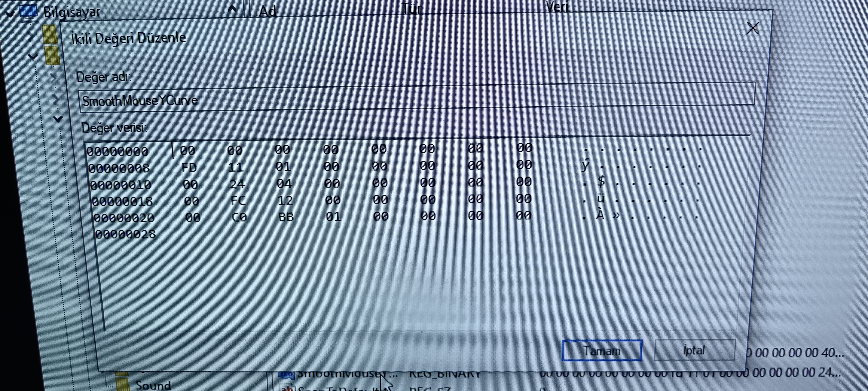Click the data value ending in 40... behind dialog

[796, 353]
